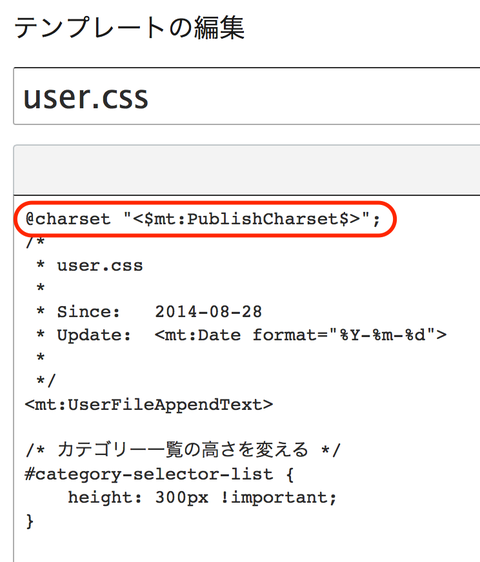
Task: Click the word Update: in the comment
Action: click(x=94, y=335)
